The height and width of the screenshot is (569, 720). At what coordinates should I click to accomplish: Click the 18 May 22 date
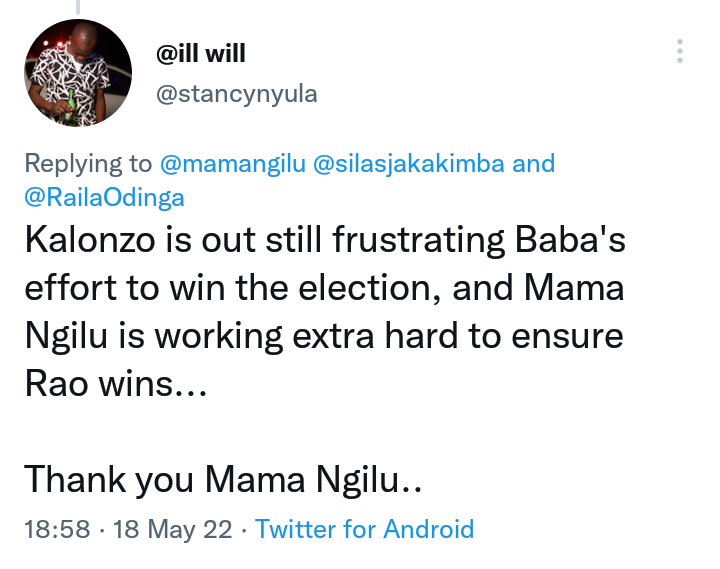[173, 529]
